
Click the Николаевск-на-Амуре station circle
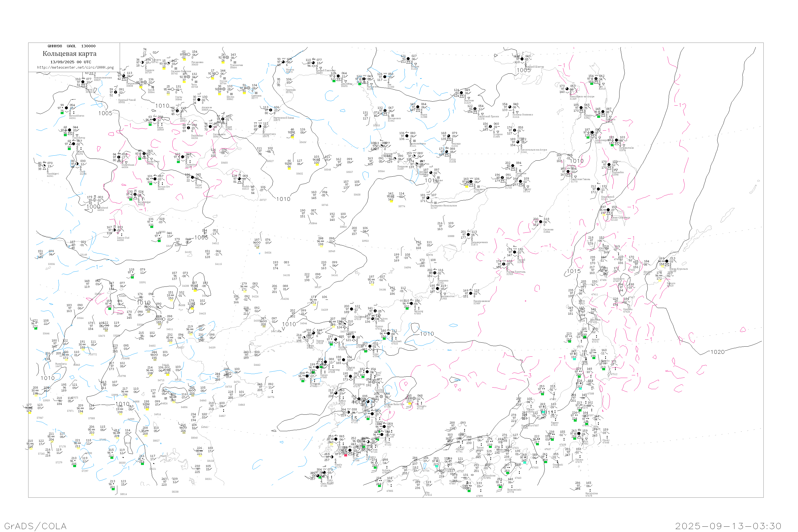(567, 89)
